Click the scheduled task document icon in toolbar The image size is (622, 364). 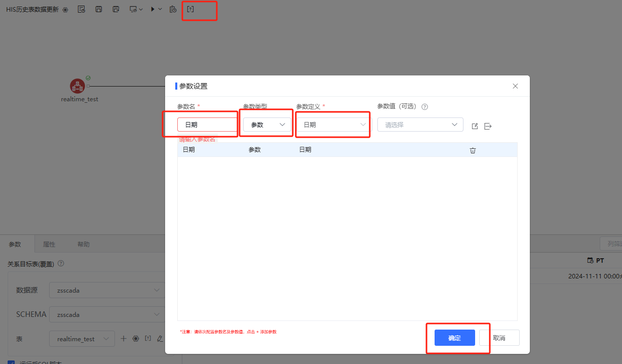pyautogui.click(x=81, y=9)
